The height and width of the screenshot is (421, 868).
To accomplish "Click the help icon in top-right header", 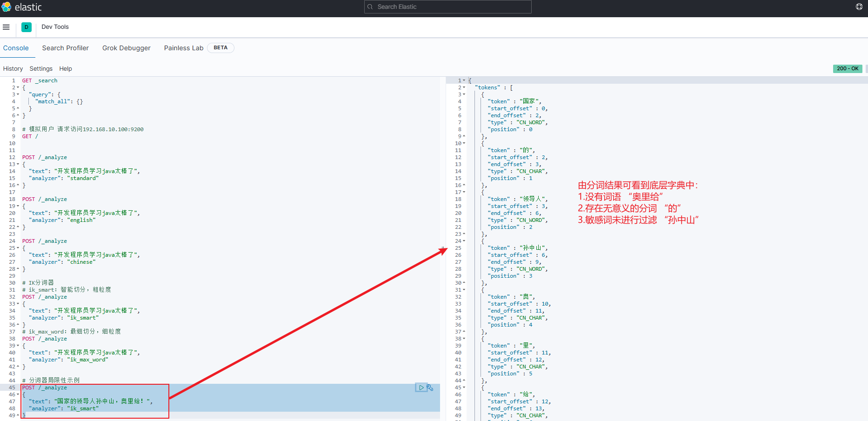I will [859, 7].
